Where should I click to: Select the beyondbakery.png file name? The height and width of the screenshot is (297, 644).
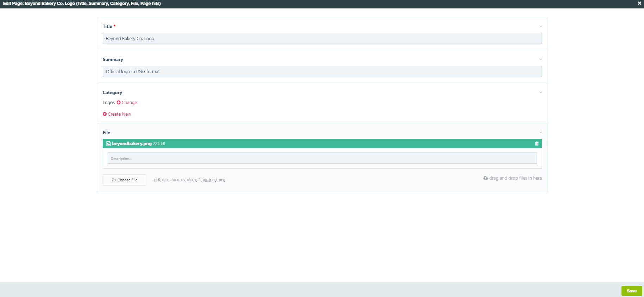click(132, 143)
